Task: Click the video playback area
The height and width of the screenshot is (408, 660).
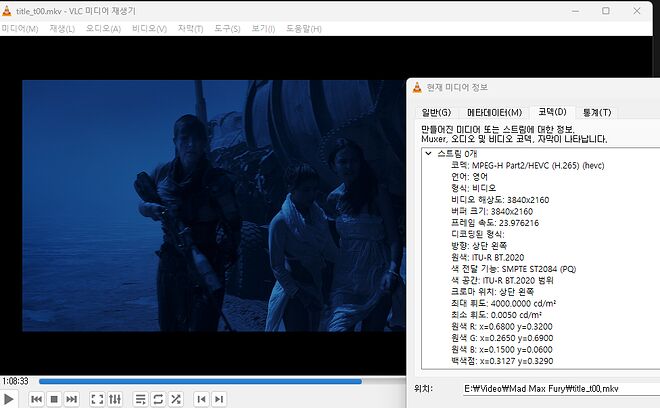Action: (x=214, y=205)
